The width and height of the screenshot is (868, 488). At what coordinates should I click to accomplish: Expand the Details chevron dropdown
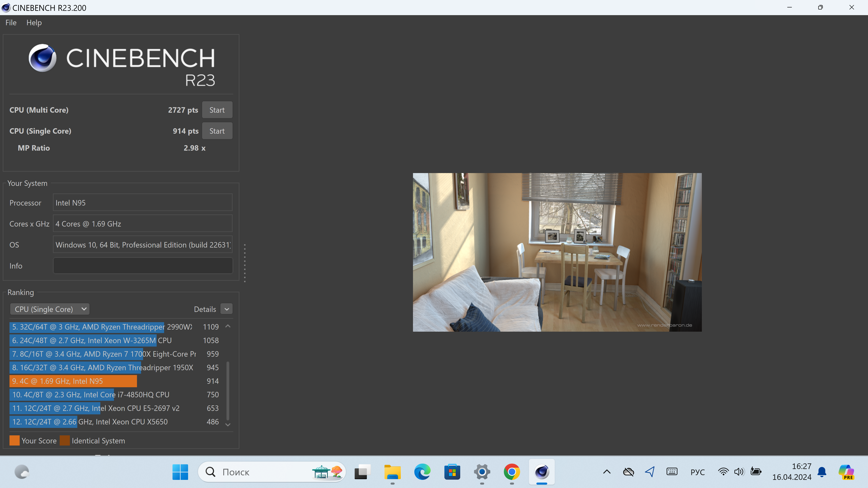coord(226,309)
